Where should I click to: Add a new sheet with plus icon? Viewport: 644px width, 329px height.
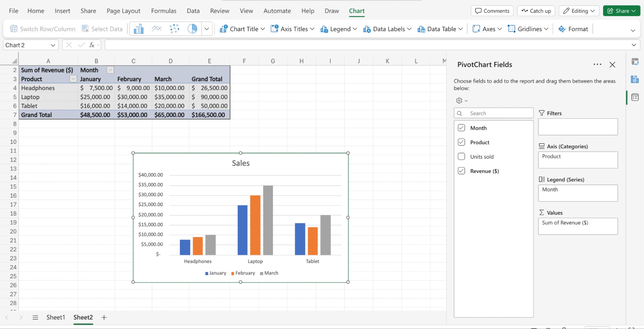point(104,317)
